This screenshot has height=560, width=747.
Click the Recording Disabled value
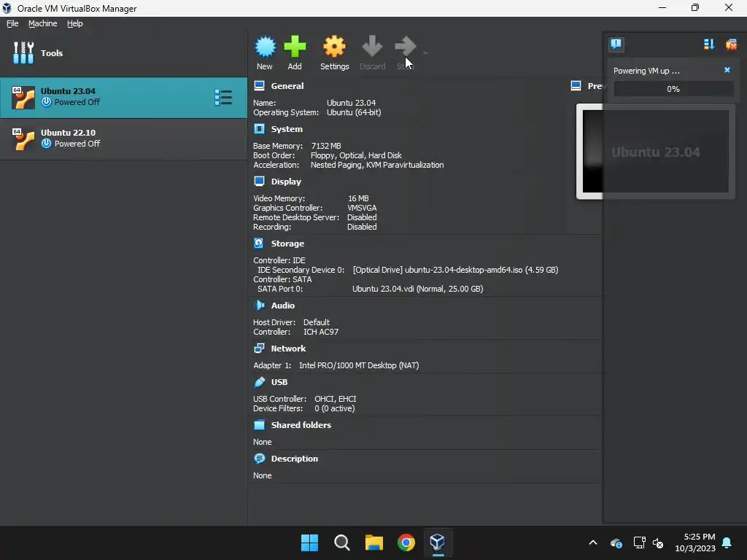point(362,227)
